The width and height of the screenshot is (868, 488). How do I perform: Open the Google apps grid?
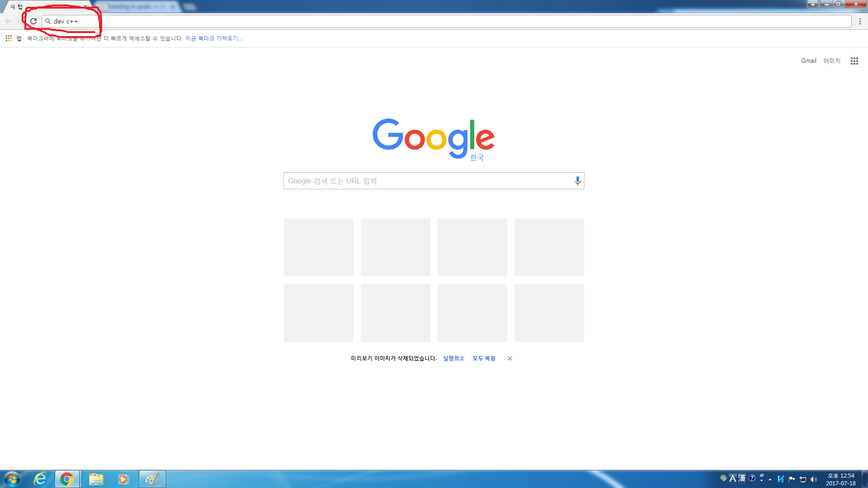coord(854,61)
